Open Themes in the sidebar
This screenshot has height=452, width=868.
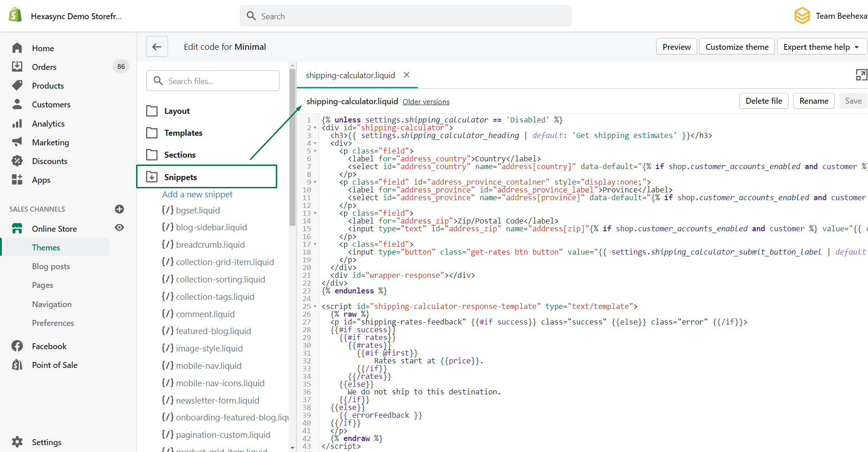click(x=46, y=247)
